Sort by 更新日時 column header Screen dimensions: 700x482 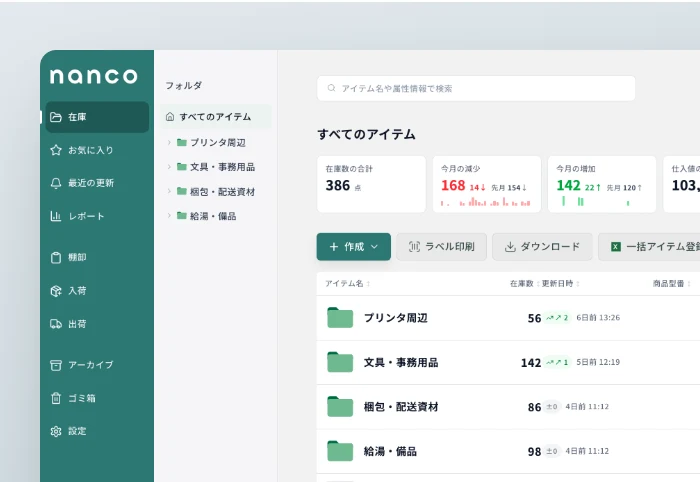tap(561, 283)
